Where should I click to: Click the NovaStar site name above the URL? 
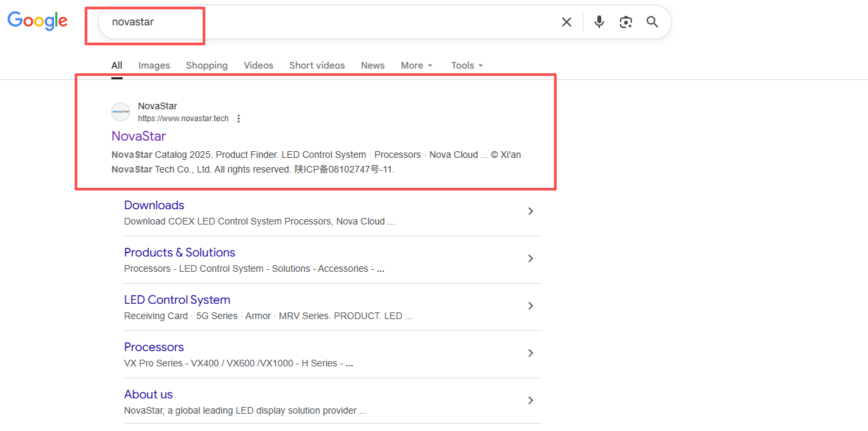(157, 106)
